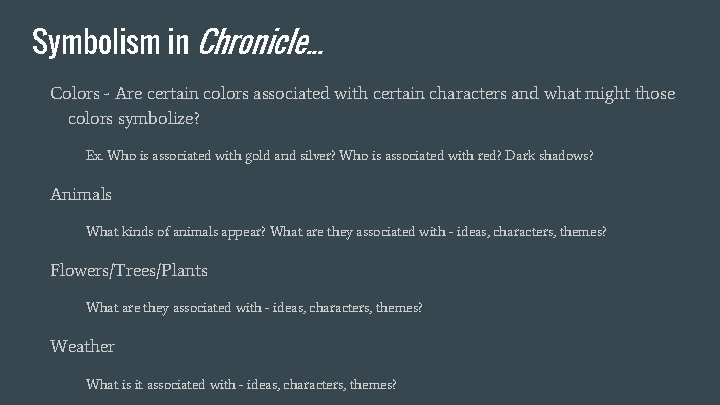Click 'ideas, characters, themes?' in Animals sub-bullet

coord(531,231)
